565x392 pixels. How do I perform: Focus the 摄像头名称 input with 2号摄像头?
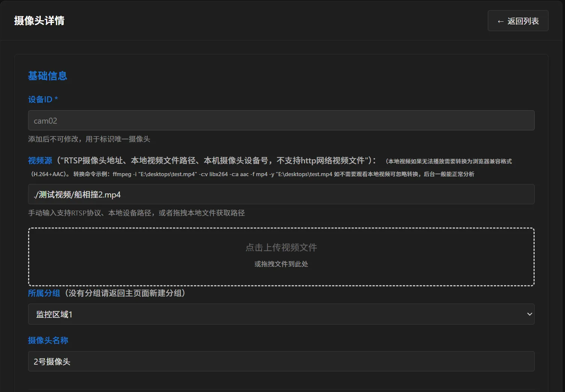[x=281, y=362]
